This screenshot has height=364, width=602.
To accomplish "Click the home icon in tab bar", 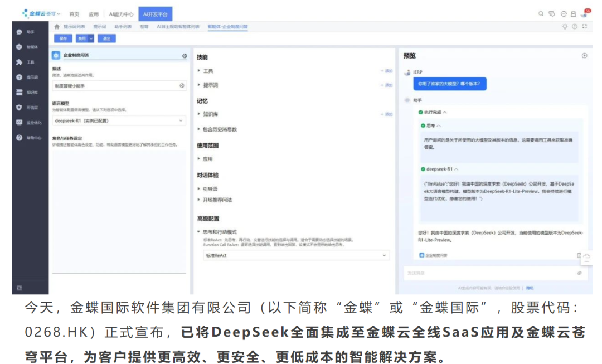I will coord(57,27).
